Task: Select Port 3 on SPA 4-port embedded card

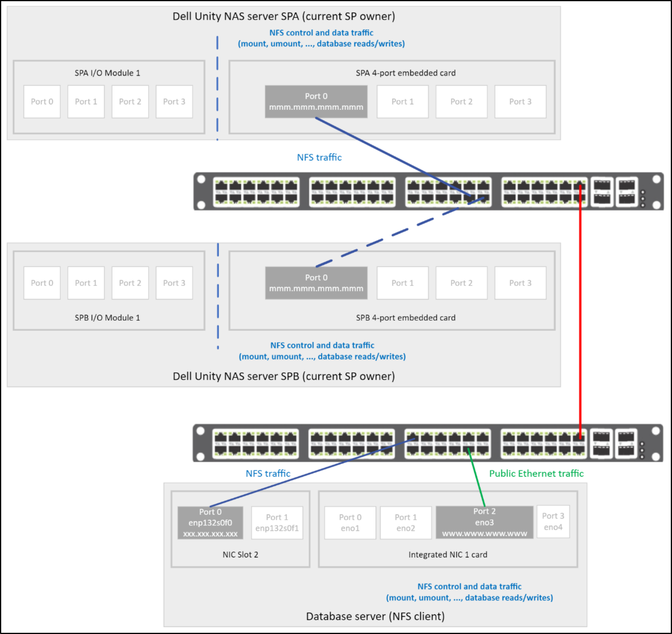Action: (520, 102)
